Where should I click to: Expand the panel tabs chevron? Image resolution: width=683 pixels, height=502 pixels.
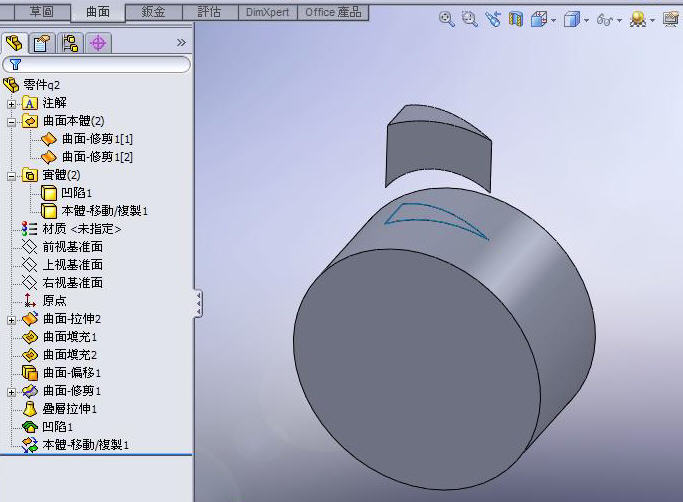point(181,42)
